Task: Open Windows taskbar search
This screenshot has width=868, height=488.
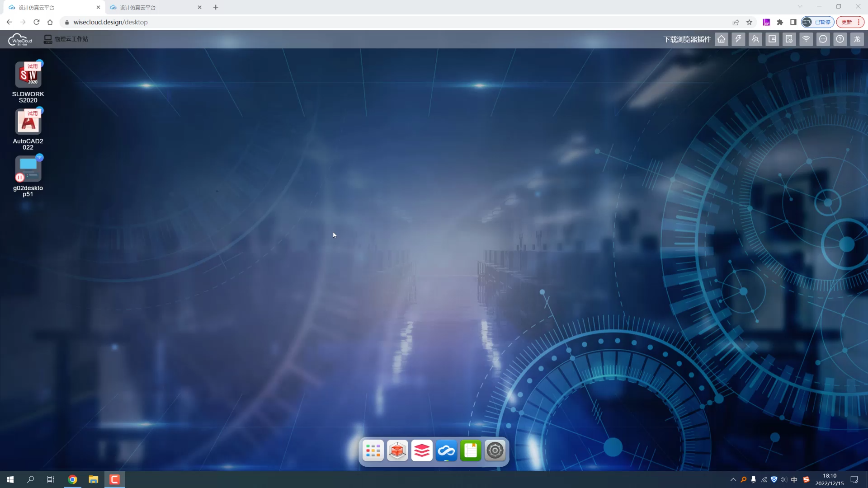Action: 31,479
